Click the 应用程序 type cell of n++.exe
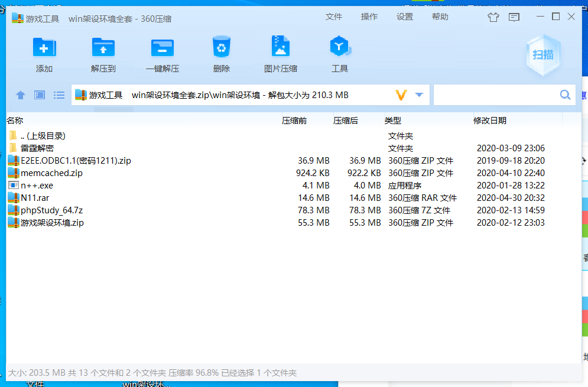The image size is (588, 387). [x=405, y=186]
